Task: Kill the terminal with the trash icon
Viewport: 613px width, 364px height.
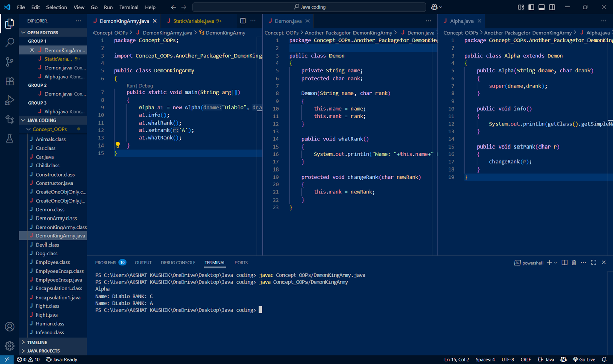Action: point(574,262)
